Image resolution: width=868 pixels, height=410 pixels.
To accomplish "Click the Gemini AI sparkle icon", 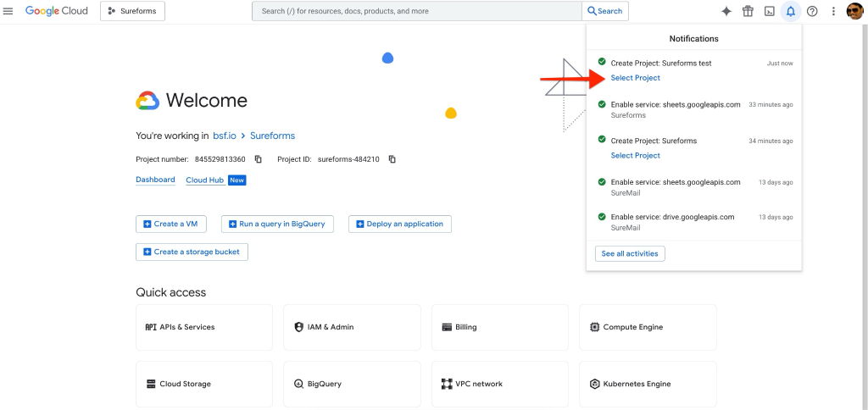I will (x=726, y=11).
